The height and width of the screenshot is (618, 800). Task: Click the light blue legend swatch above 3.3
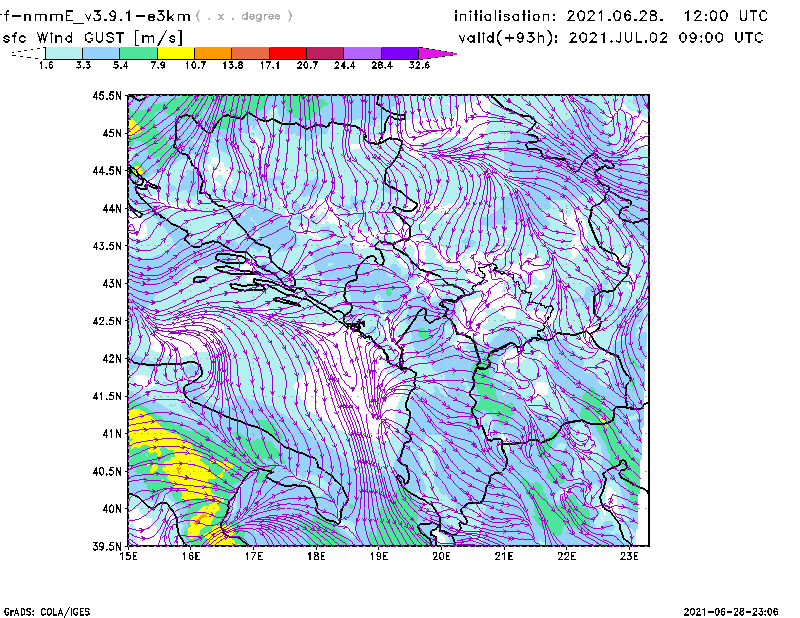coord(101,53)
